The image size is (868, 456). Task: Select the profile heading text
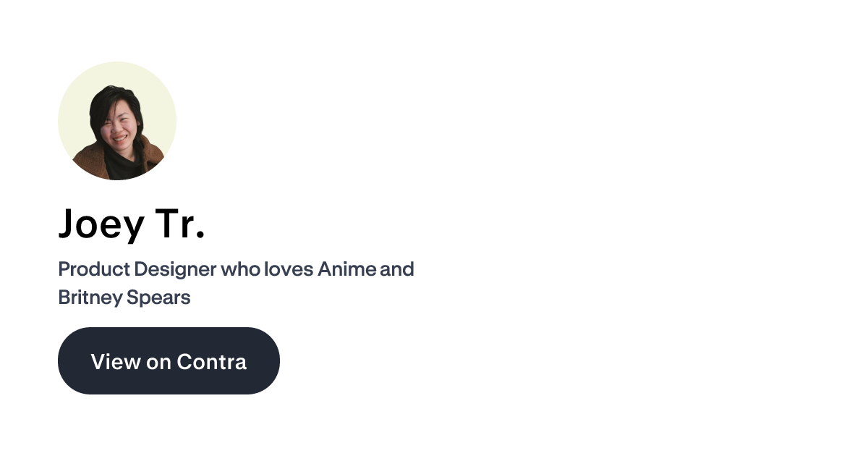[132, 224]
